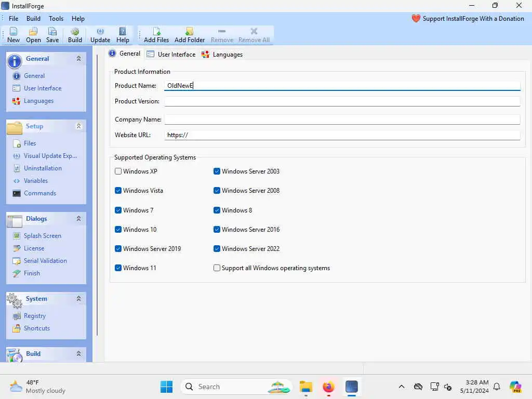This screenshot has width=532, height=399.
Task: Click the Update toolbar icon
Action: 100,35
